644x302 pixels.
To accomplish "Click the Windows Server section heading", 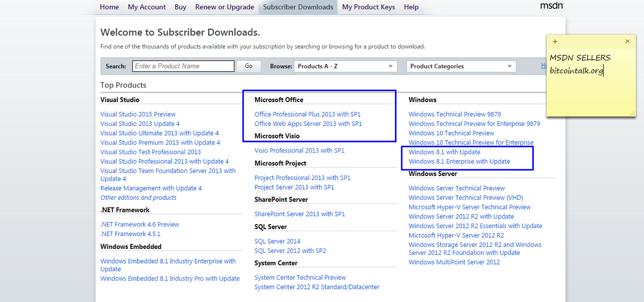I will (433, 174).
